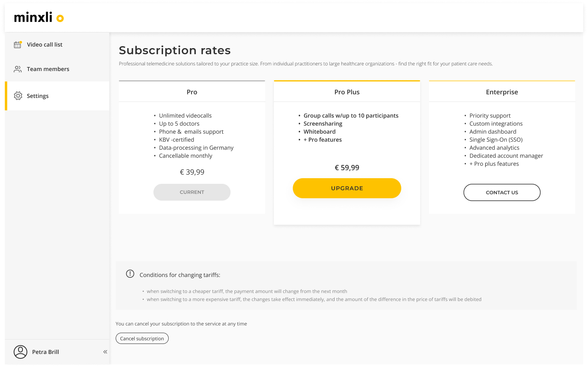Click the Petra Brill user name
The height and width of the screenshot is (366, 588).
click(46, 352)
